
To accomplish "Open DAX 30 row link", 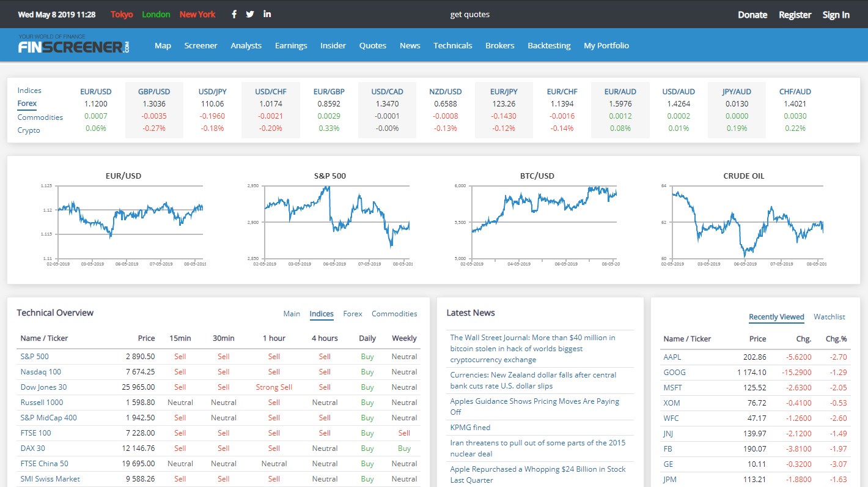I will point(33,448).
